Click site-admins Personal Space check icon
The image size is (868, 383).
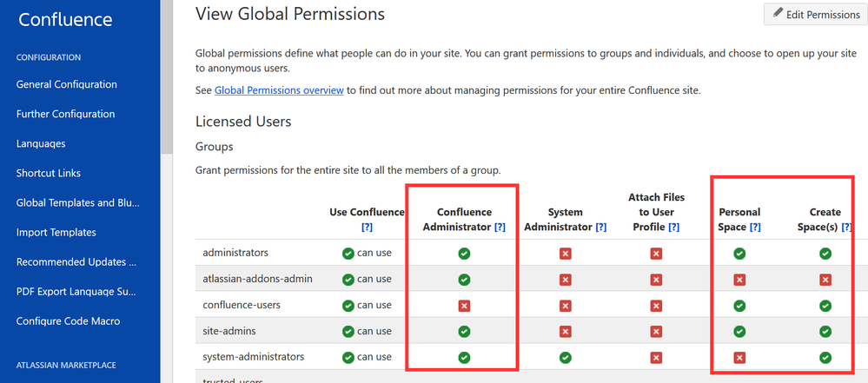tap(739, 332)
